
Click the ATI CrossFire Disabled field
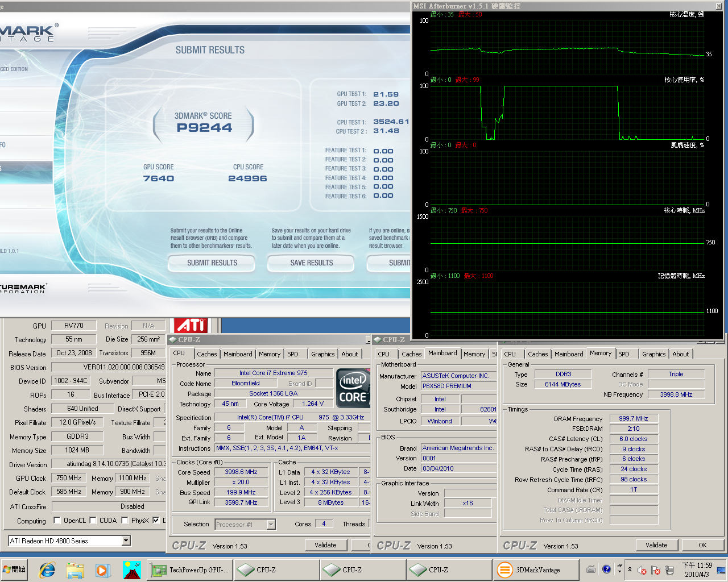point(108,506)
